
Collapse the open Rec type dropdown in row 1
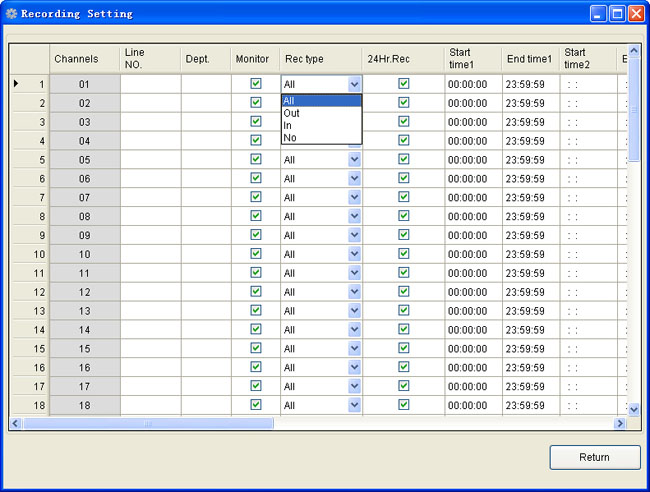pos(354,85)
